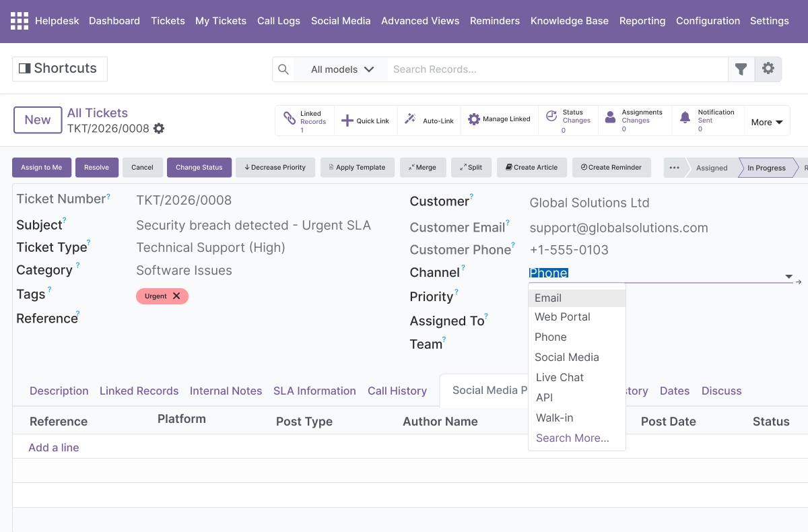This screenshot has height=532, width=808.
Task: Click the Split button
Action: 471,168
